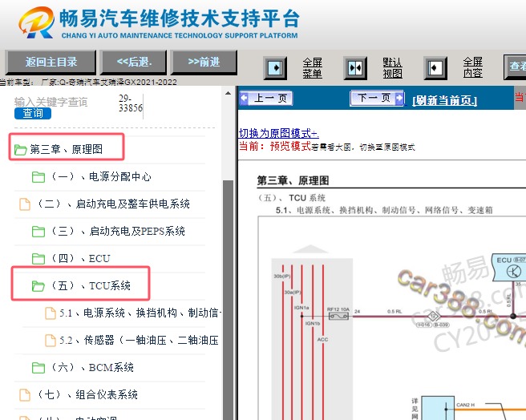Click the RF12 10A fuse in diagram
526x420 pixels.
coord(338,314)
